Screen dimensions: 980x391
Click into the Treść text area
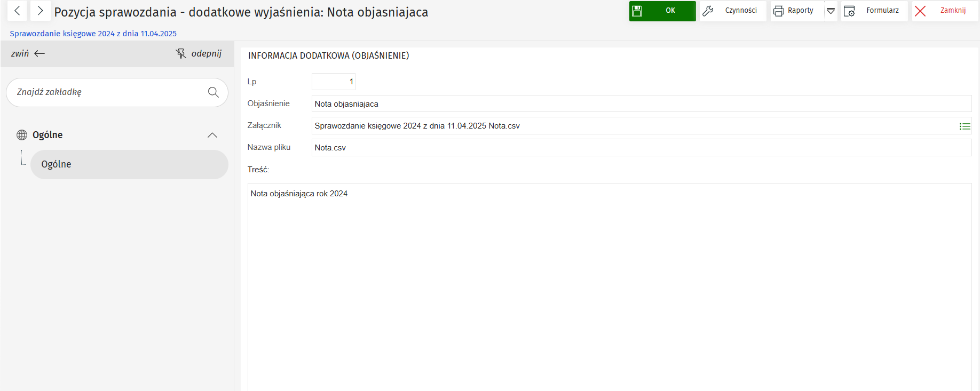(608, 283)
